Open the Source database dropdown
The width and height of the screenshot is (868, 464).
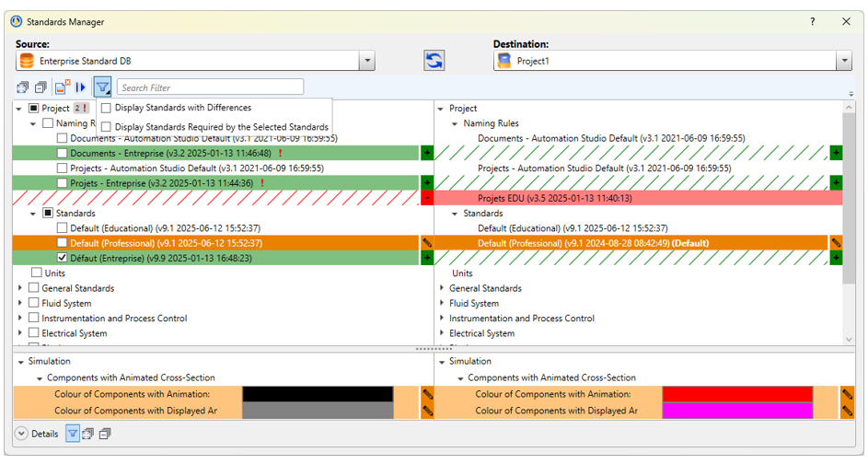[366, 61]
